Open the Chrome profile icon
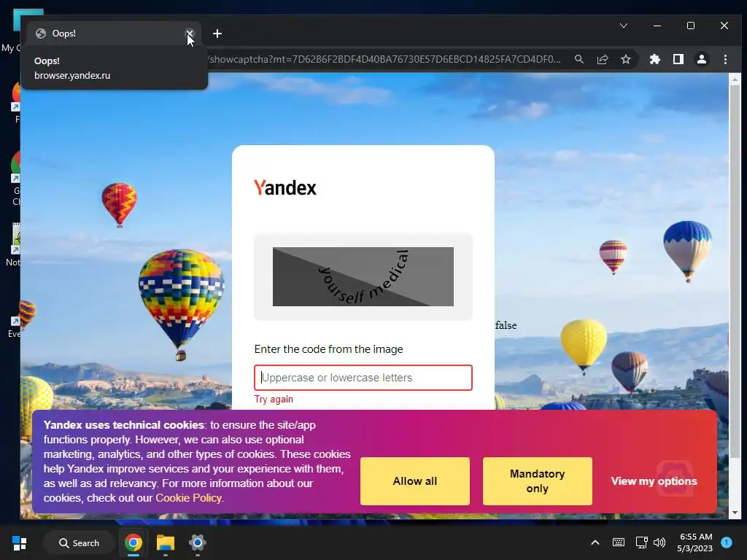Screen dimensions: 747x560 (701, 59)
